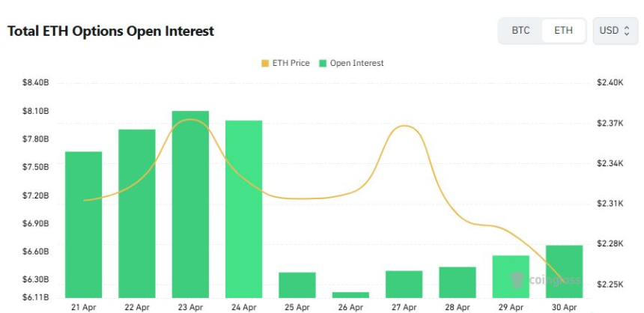The image size is (644, 313).
Task: Click the ETH price line peak at 27 Apr
Action: 404,126
